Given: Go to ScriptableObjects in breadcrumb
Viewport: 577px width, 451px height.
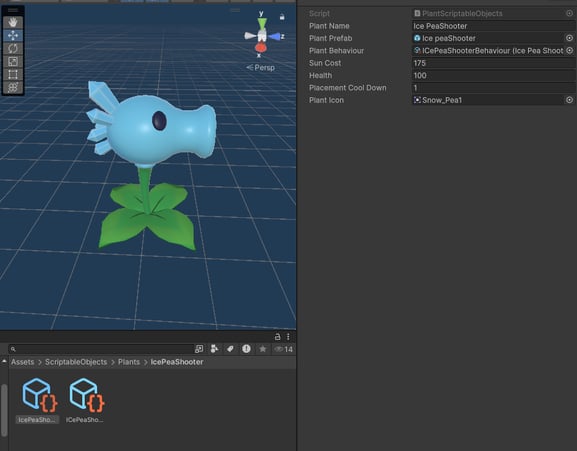Looking at the screenshot, I should tap(76, 362).
